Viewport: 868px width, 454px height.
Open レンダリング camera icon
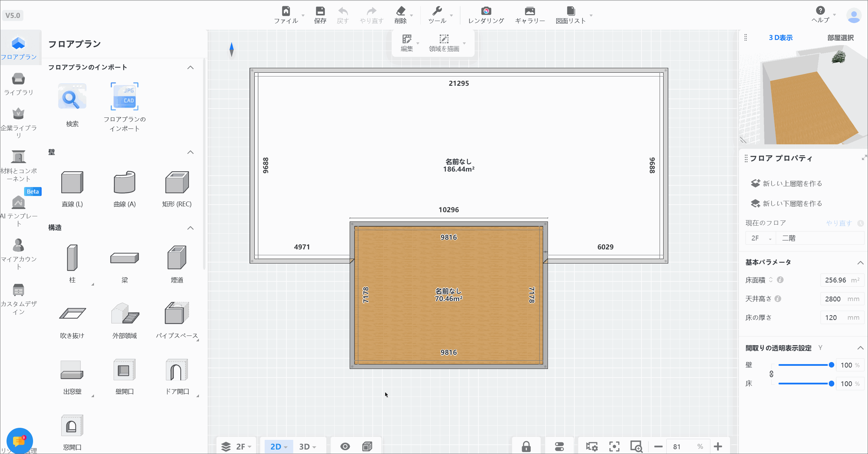point(486,11)
